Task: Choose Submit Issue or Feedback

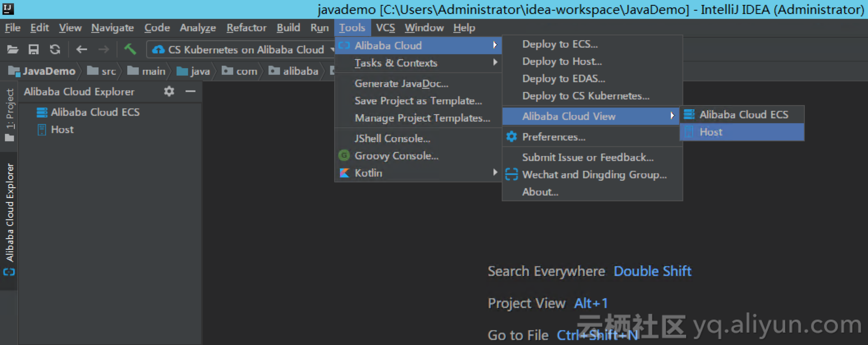Action: [x=592, y=157]
